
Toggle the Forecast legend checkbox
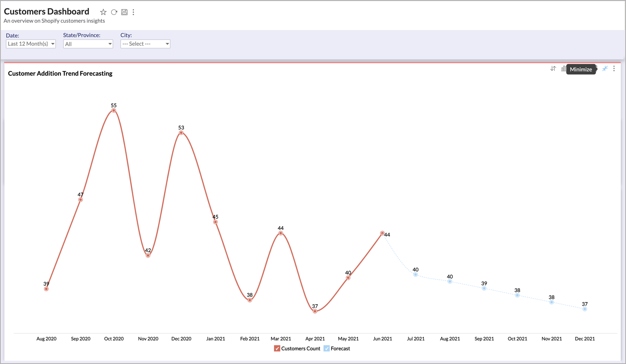(327, 348)
